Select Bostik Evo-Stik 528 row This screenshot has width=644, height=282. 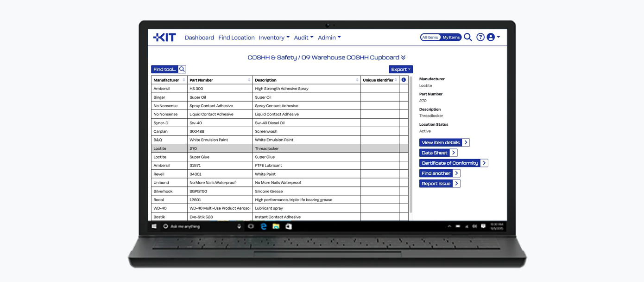click(280, 217)
